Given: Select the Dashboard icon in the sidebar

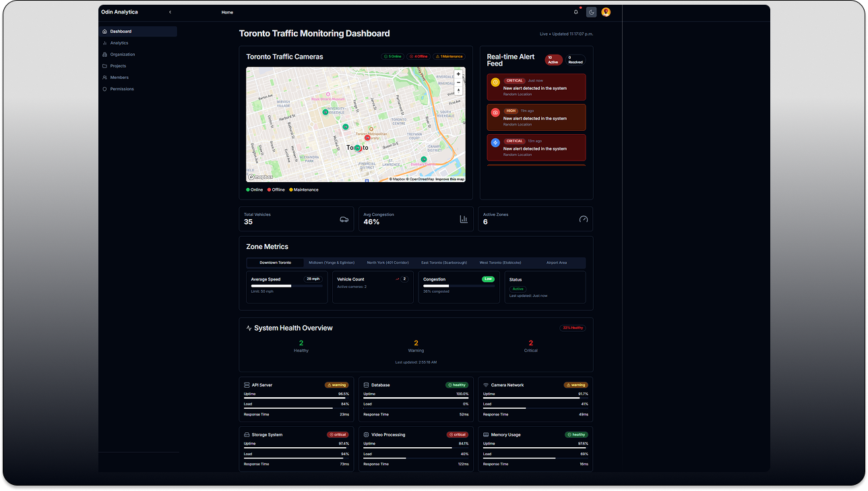Looking at the screenshot, I should (105, 31).
